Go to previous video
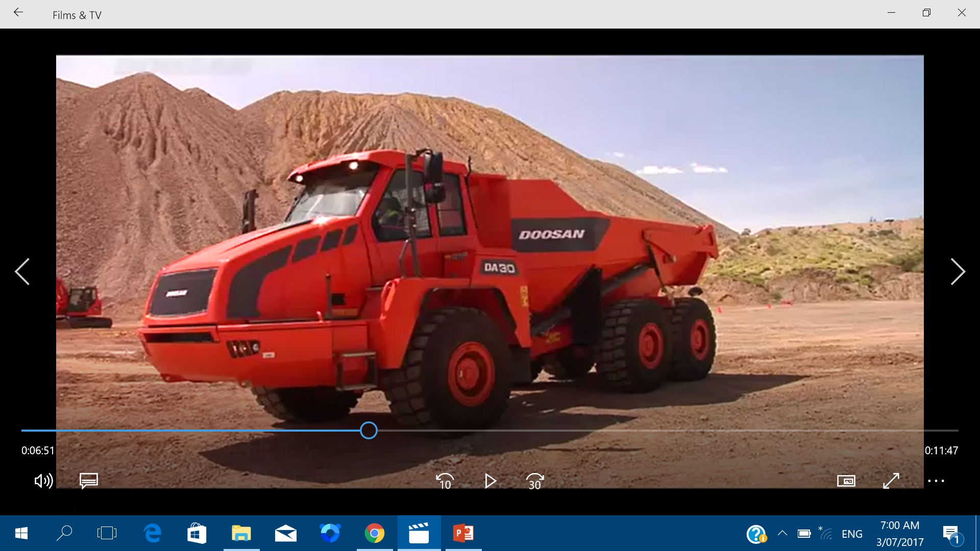This screenshot has width=980, height=551. pyautogui.click(x=22, y=271)
